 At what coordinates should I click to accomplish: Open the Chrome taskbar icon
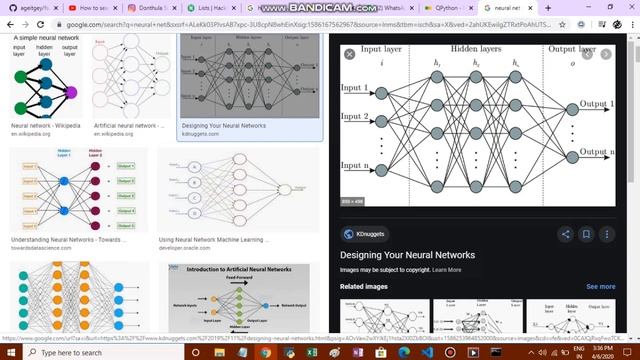[265, 352]
